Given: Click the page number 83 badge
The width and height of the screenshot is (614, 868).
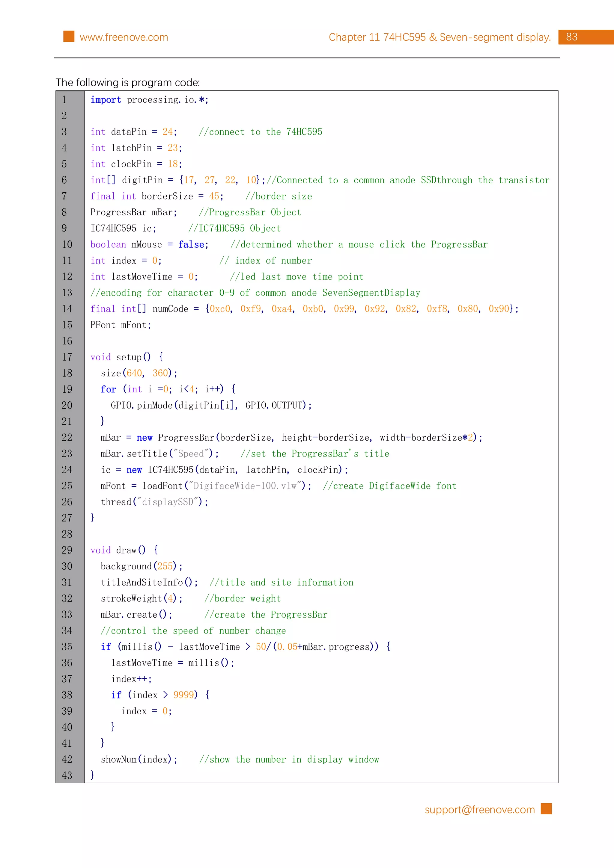Looking at the screenshot, I should 571,37.
